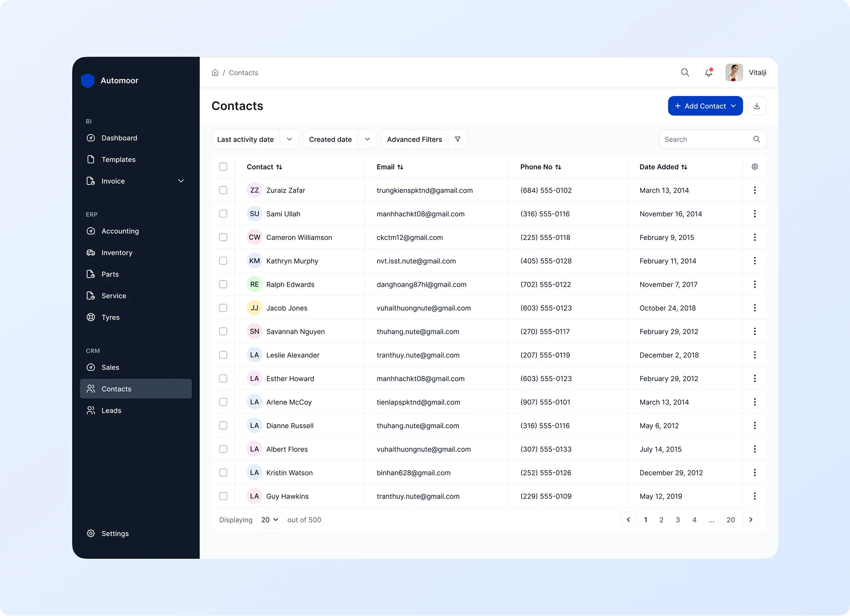
Task: Open Dashboard in the sidebar
Action: point(119,138)
